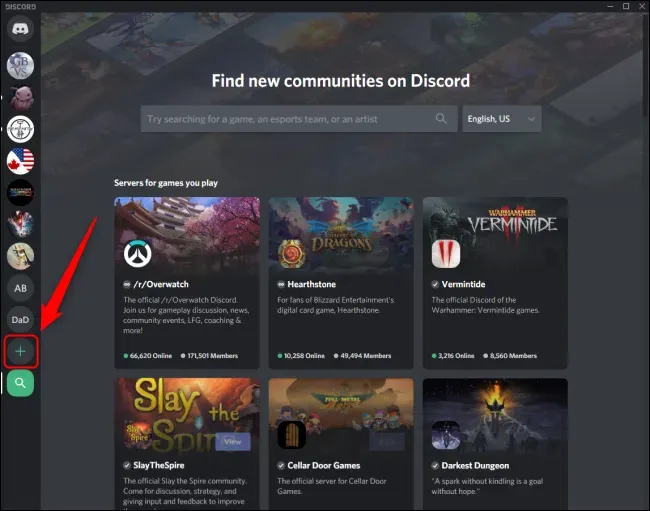Click the Vermintide red claw avatar

446,254
